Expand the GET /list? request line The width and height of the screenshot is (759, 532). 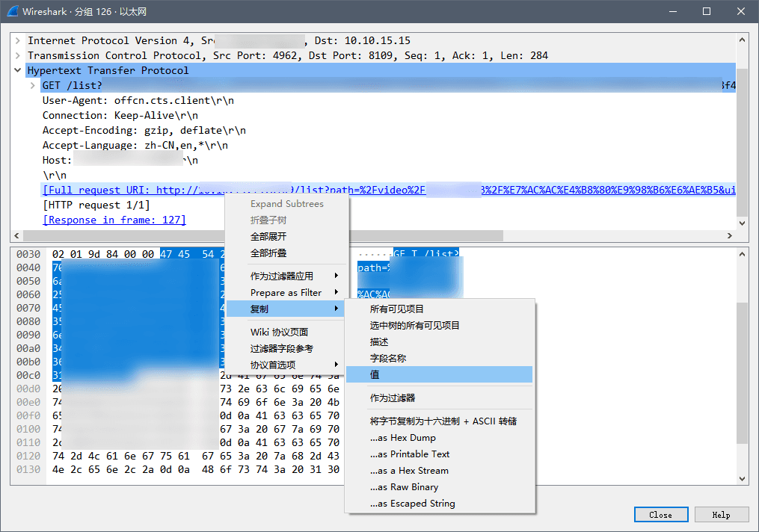[32, 86]
